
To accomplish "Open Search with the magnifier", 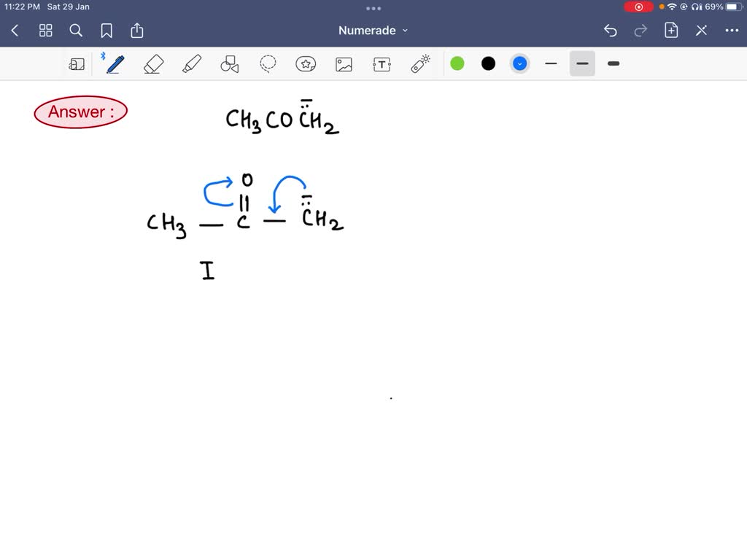I will (x=76, y=31).
